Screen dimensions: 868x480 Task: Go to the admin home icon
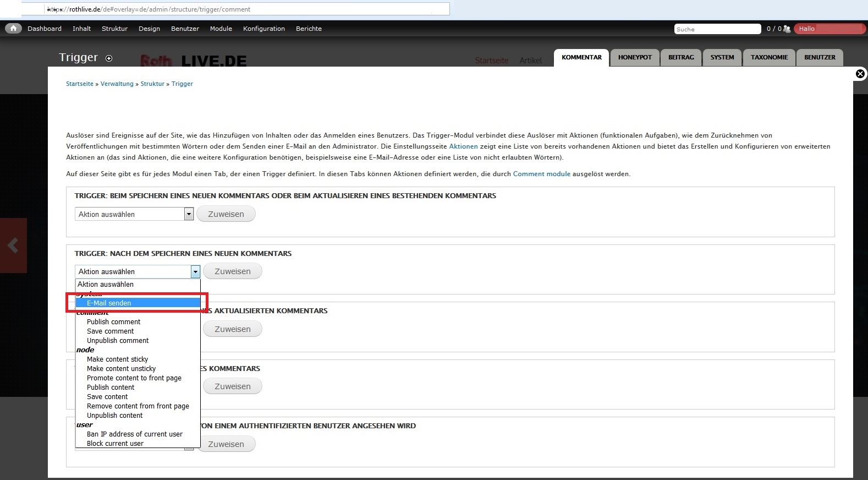click(x=13, y=29)
